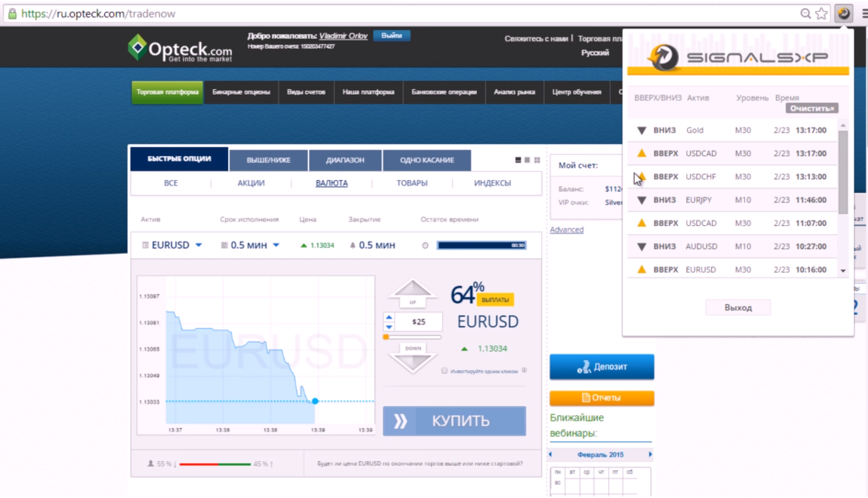Switch to grid view icon
Viewport: 868px width, 498px height.
pyautogui.click(x=537, y=160)
